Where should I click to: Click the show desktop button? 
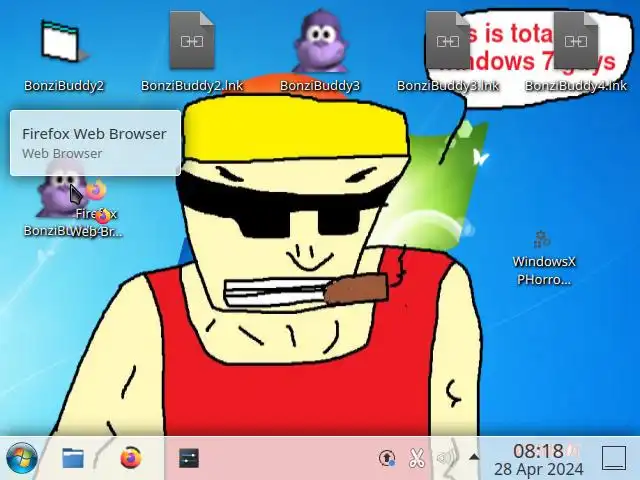tap(614, 458)
